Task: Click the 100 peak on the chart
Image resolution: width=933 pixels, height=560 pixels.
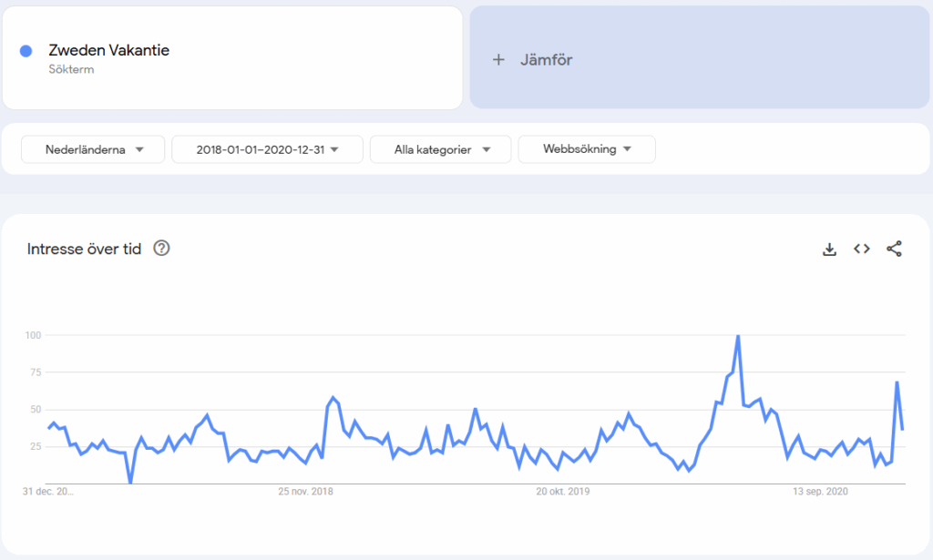Action: click(738, 336)
